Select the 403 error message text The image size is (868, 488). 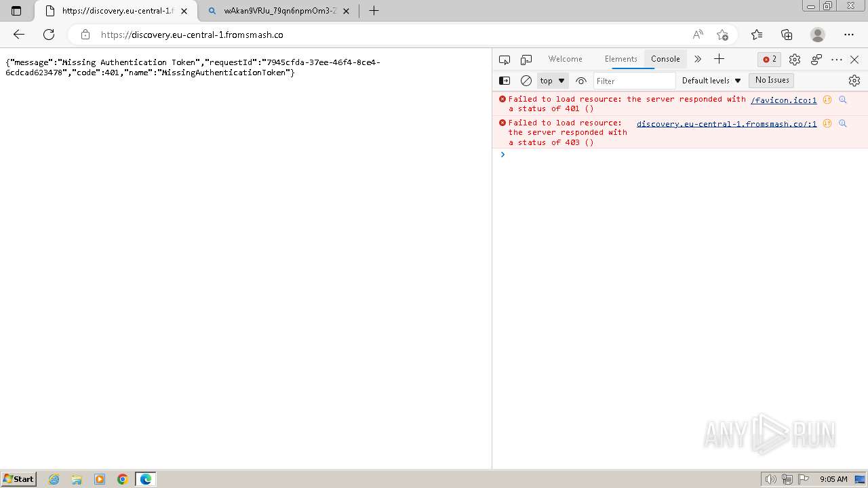click(x=568, y=133)
